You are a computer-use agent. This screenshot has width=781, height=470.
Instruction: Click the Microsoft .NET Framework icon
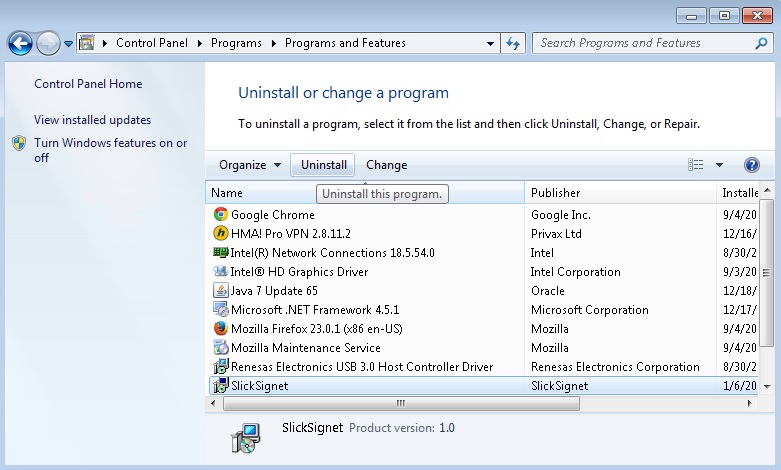click(221, 309)
